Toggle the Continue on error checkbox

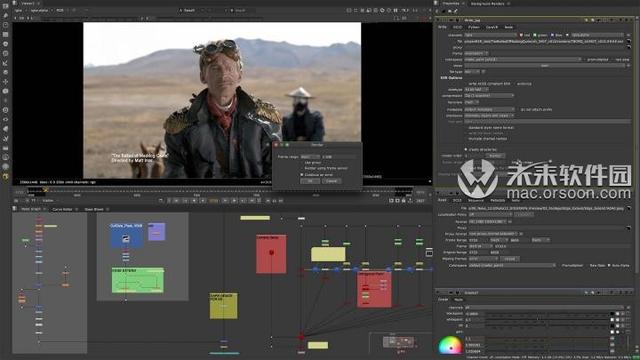tap(302, 175)
